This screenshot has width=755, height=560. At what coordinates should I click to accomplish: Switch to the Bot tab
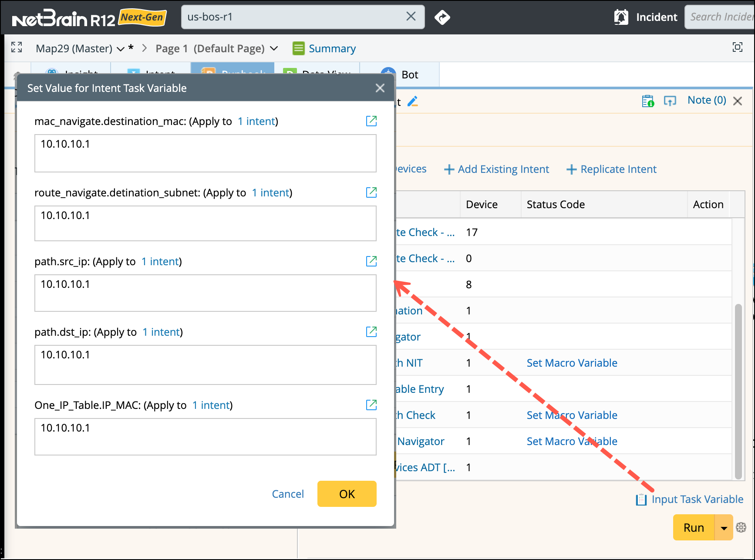click(x=409, y=75)
